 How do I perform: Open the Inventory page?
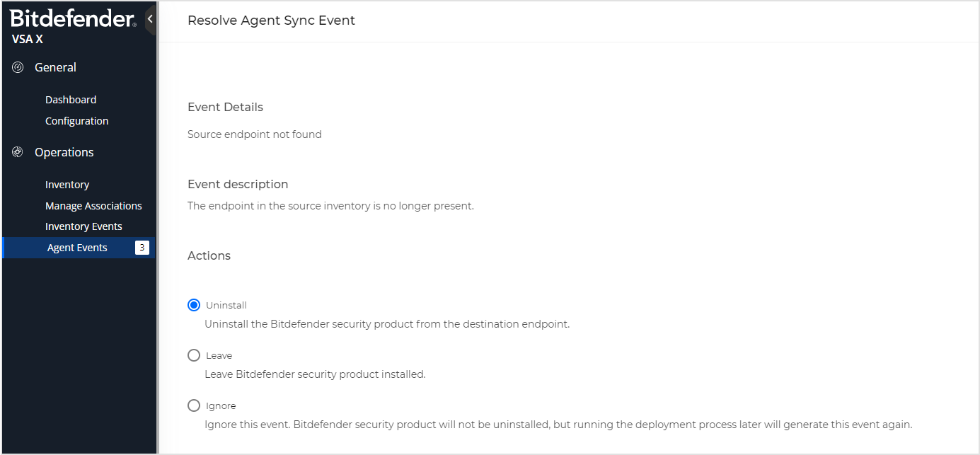67,184
